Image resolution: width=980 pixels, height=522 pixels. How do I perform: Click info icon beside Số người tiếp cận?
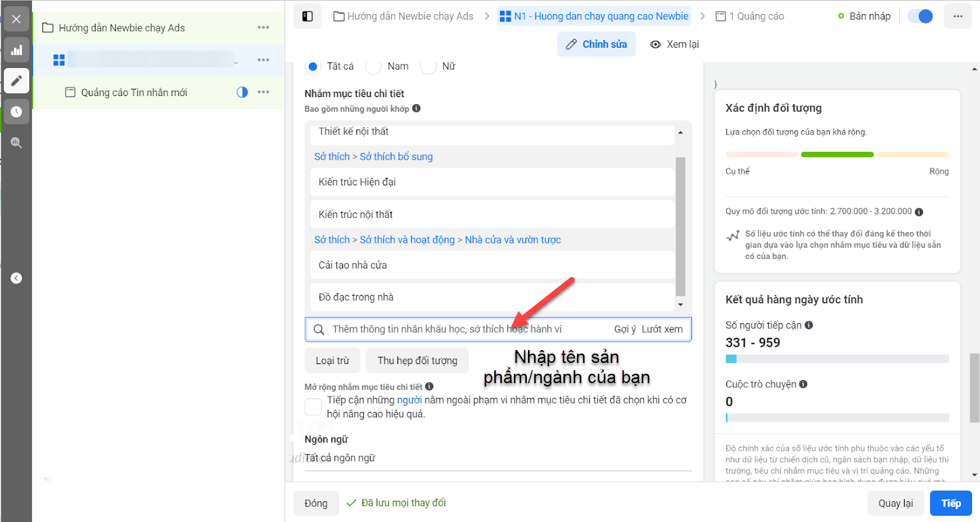coord(809,325)
